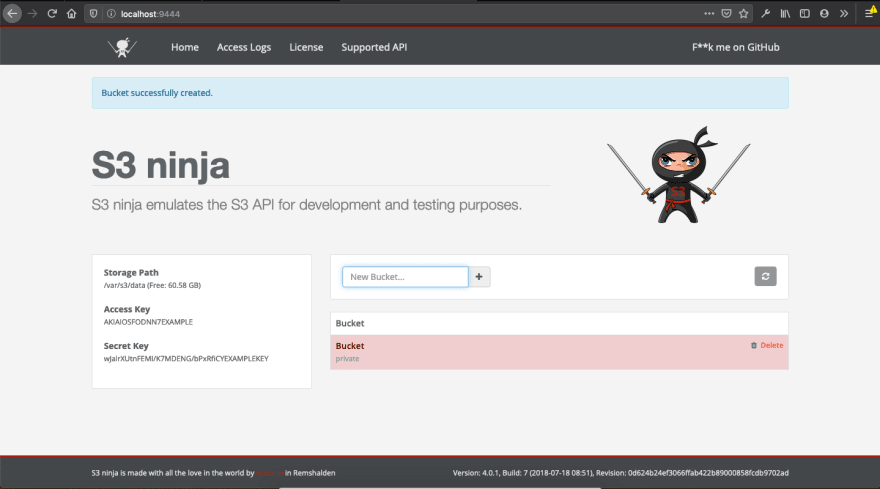Image resolution: width=880 pixels, height=489 pixels.
Task: Add bucket with plus button
Action: click(x=479, y=277)
